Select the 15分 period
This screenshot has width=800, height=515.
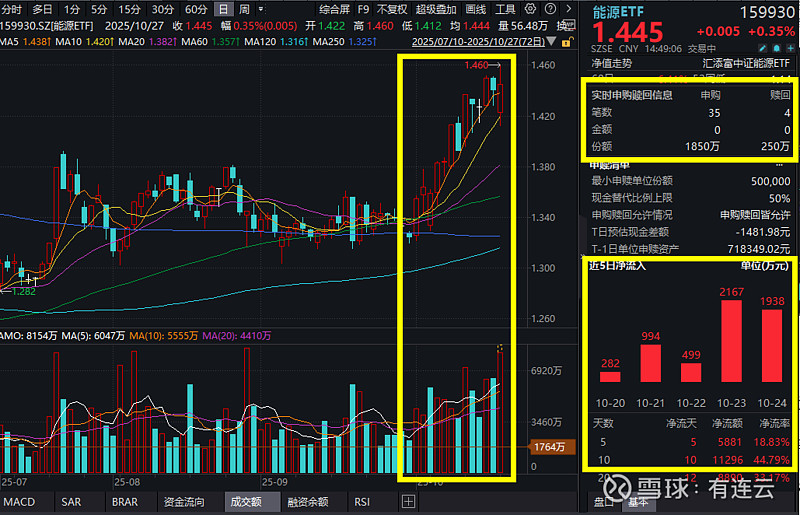click(129, 9)
